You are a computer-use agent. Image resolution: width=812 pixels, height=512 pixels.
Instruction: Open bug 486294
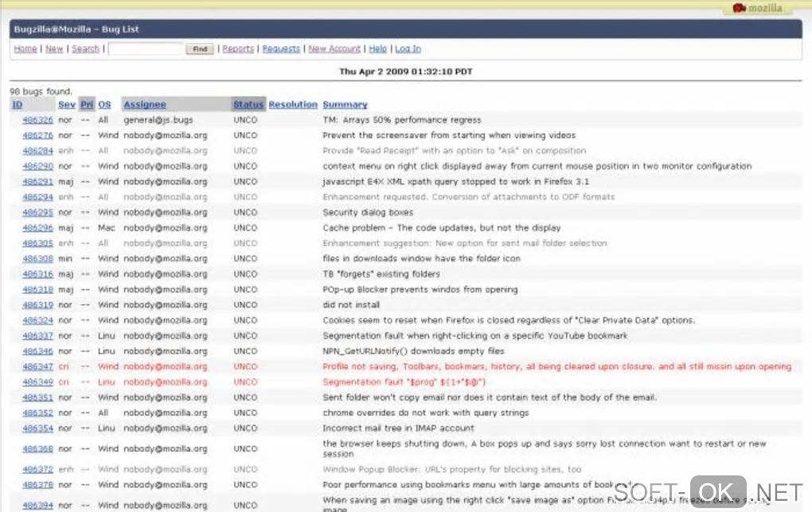[37, 197]
